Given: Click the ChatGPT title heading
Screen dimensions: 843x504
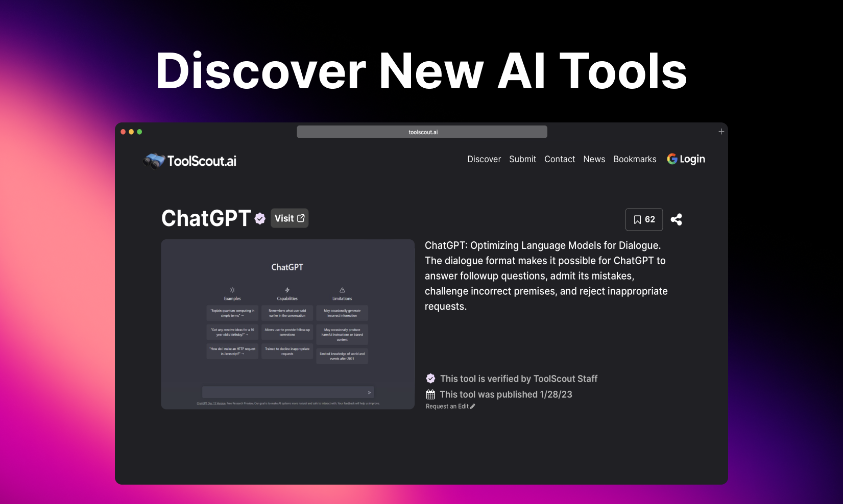Looking at the screenshot, I should [206, 218].
